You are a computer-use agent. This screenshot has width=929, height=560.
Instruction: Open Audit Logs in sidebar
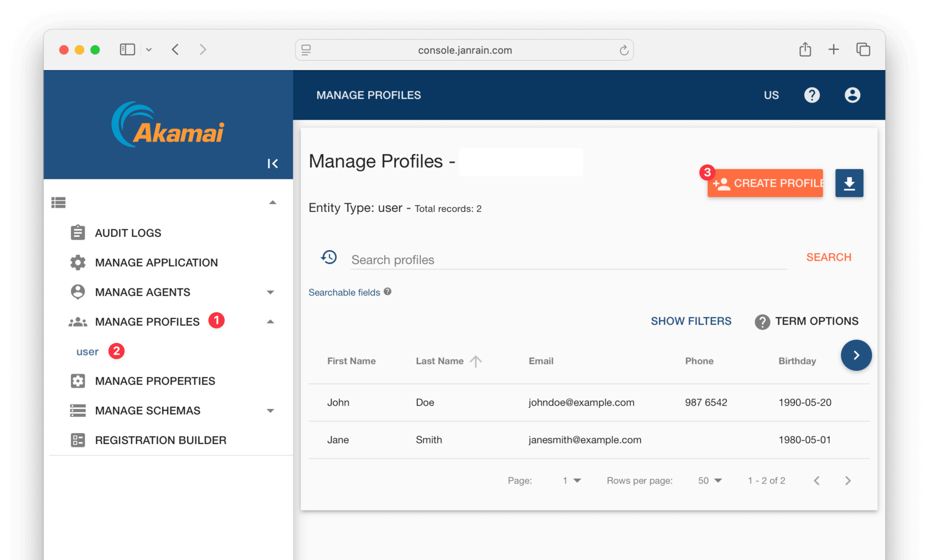click(128, 233)
